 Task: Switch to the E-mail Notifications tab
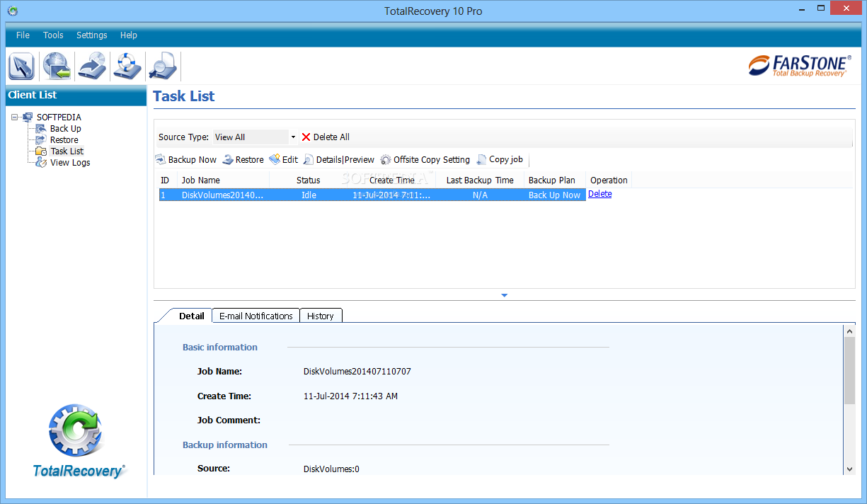click(x=256, y=316)
